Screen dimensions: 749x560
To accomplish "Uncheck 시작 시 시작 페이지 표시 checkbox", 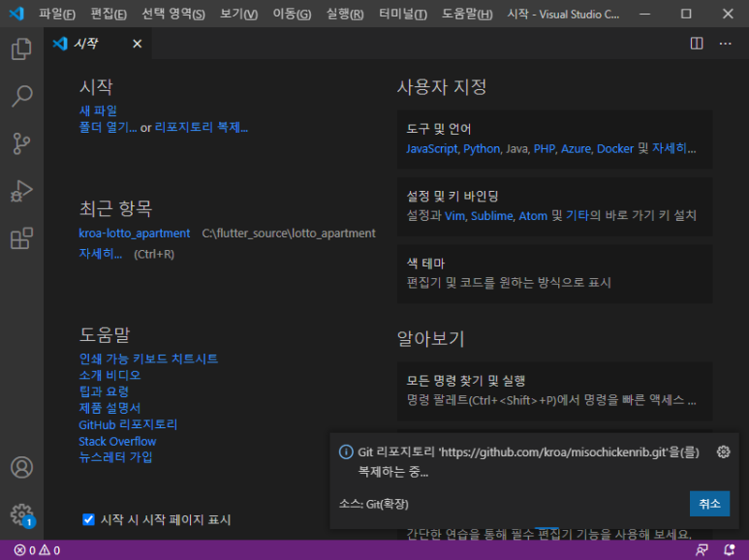I will pyautogui.click(x=88, y=519).
